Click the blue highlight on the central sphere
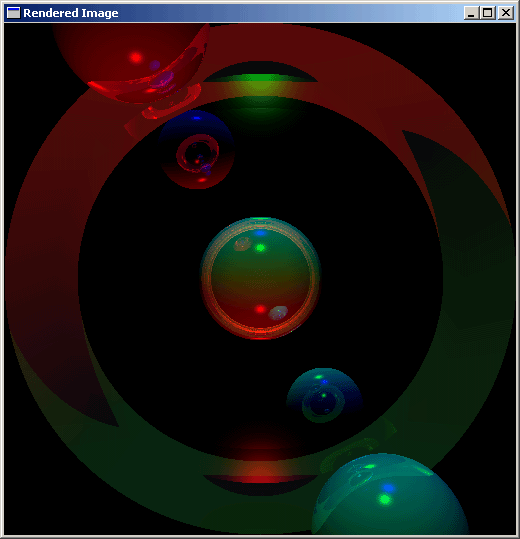This screenshot has height=539, width=520. [261, 233]
